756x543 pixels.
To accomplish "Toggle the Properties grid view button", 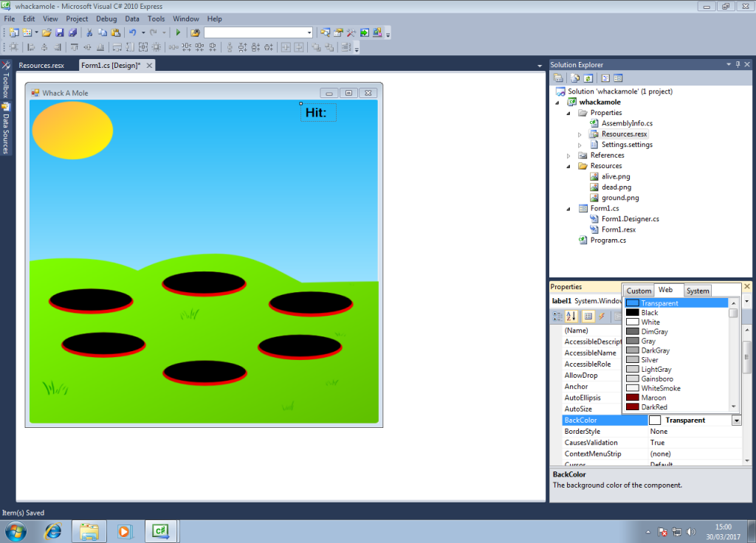I will pyautogui.click(x=588, y=317).
